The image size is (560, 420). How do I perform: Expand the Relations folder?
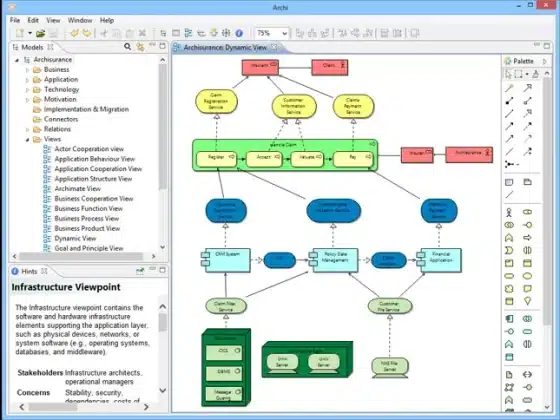pos(27,130)
